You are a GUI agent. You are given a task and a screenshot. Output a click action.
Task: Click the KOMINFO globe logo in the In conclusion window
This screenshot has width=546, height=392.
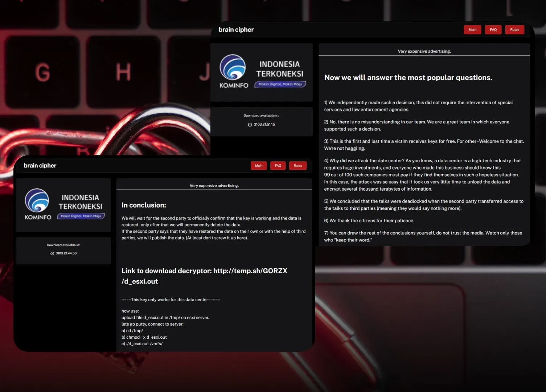click(x=37, y=200)
